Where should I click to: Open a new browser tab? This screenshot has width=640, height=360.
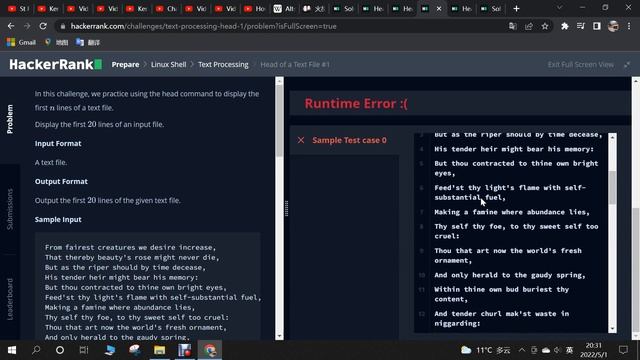click(x=516, y=9)
